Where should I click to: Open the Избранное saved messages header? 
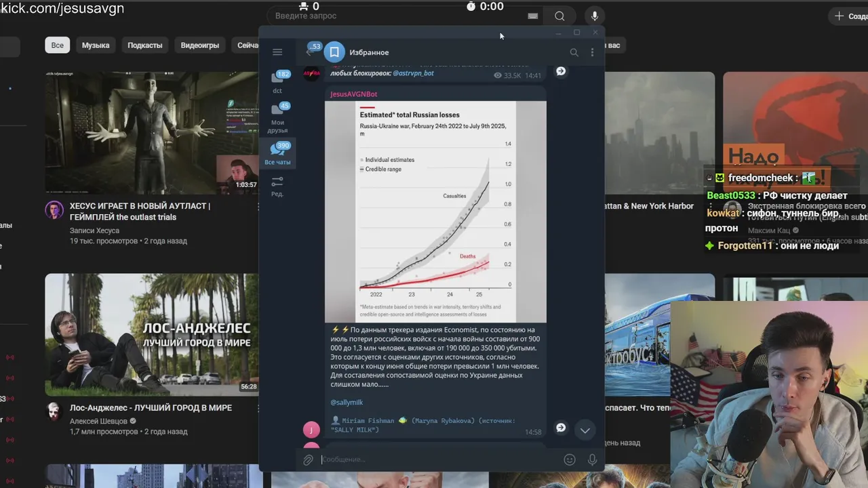pyautogui.click(x=369, y=52)
